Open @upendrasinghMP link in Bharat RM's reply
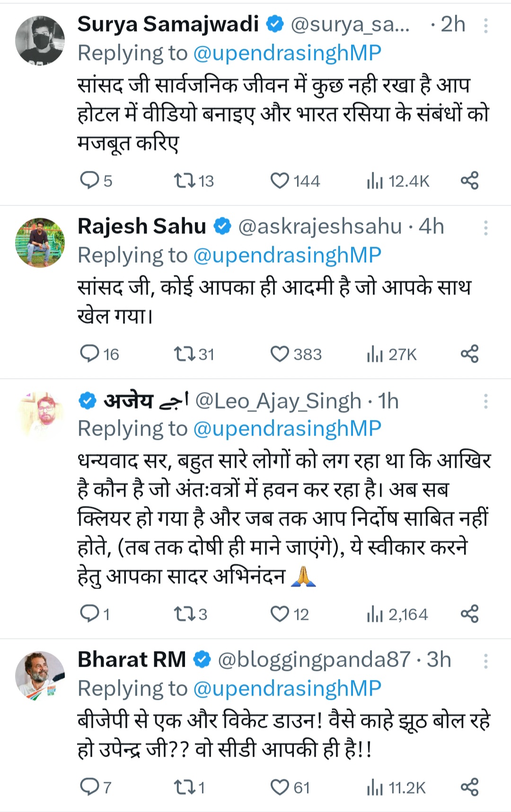Image resolution: width=511 pixels, height=812 pixels. (x=287, y=688)
